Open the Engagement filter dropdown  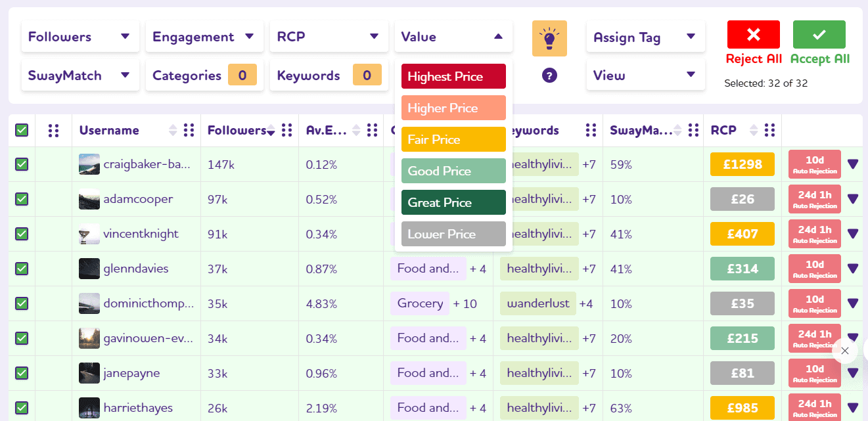(204, 37)
